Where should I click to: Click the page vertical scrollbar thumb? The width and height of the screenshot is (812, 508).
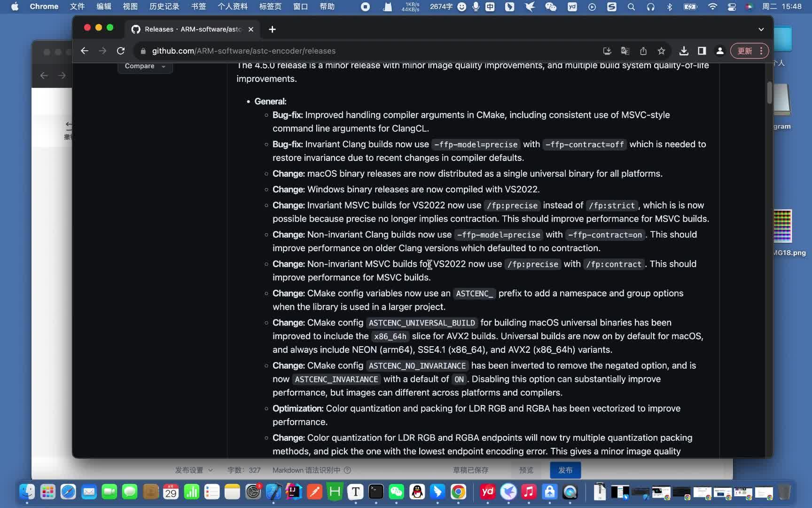tap(769, 93)
